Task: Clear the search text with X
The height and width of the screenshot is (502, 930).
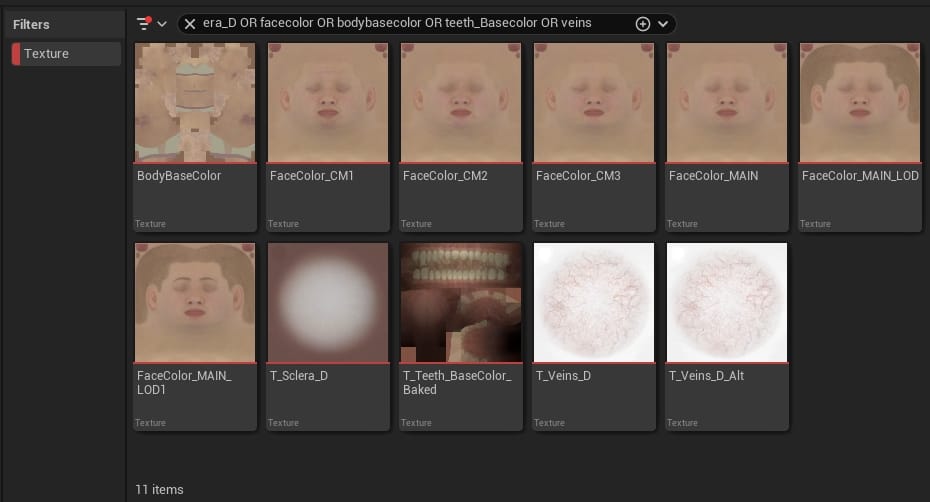Action: pyautogui.click(x=190, y=24)
